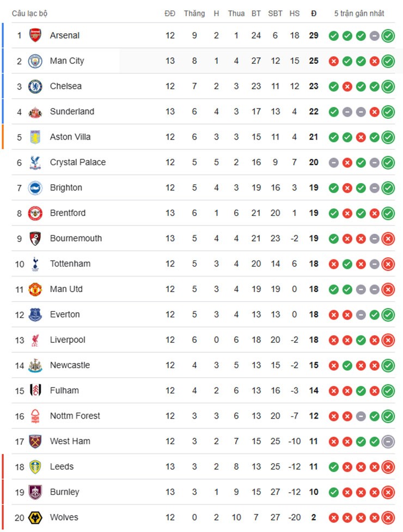Click West Ham's latest draw result icon
Viewport: 403px width, 532px height.
[x=388, y=442]
